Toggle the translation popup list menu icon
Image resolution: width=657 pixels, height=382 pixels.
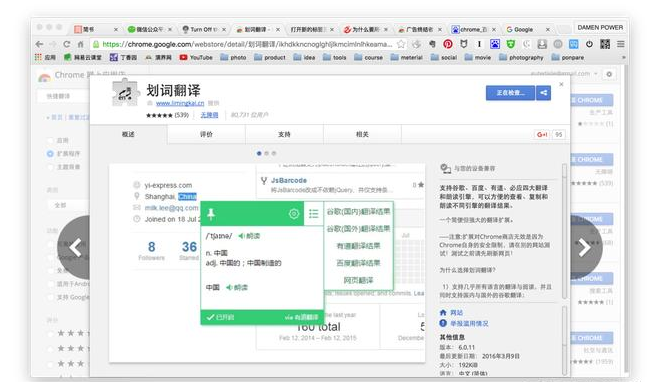pos(313,214)
